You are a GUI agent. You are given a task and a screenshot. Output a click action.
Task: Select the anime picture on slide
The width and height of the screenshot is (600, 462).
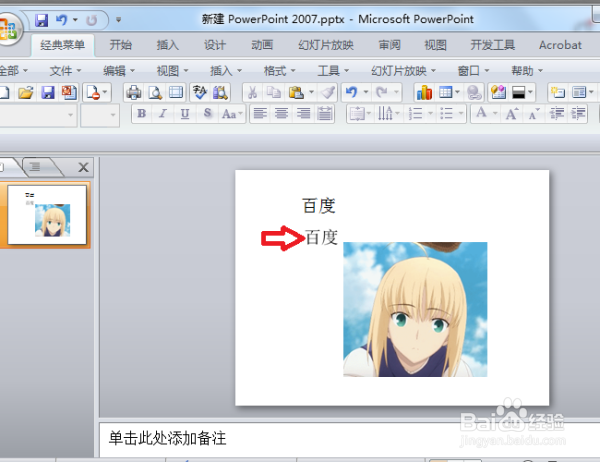pos(415,309)
